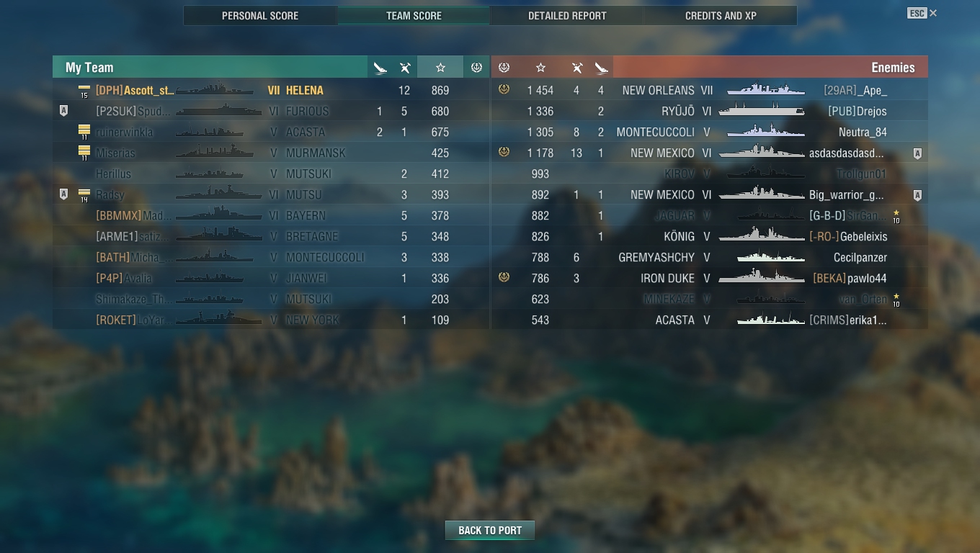Select enemy Neutra_84 Montecuccoli row
This screenshot has height=553, width=980.
click(x=709, y=132)
